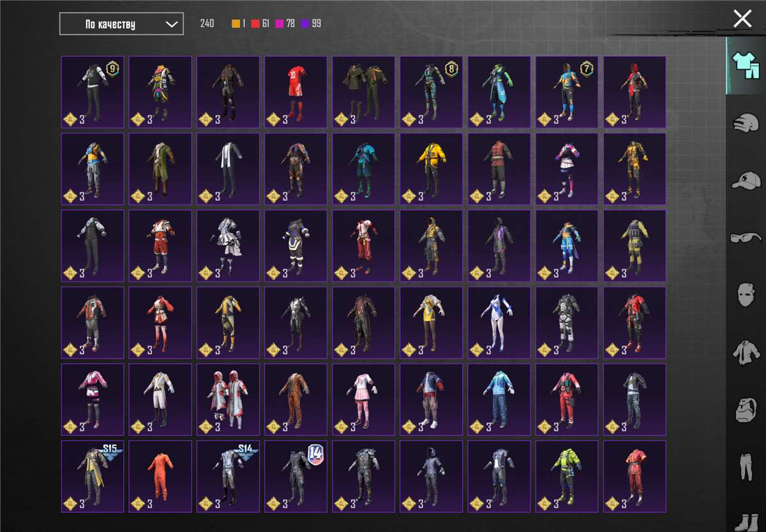
Task: Close the inventory with the X button
Action: click(742, 18)
